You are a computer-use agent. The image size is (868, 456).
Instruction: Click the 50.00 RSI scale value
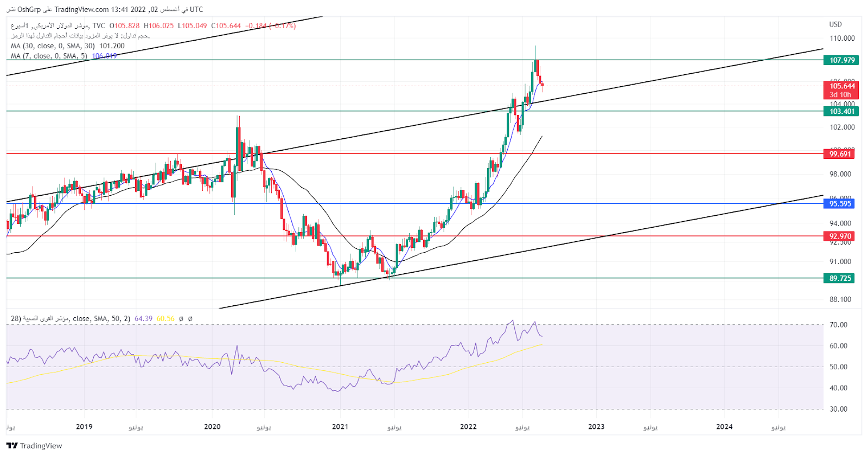tap(839, 367)
